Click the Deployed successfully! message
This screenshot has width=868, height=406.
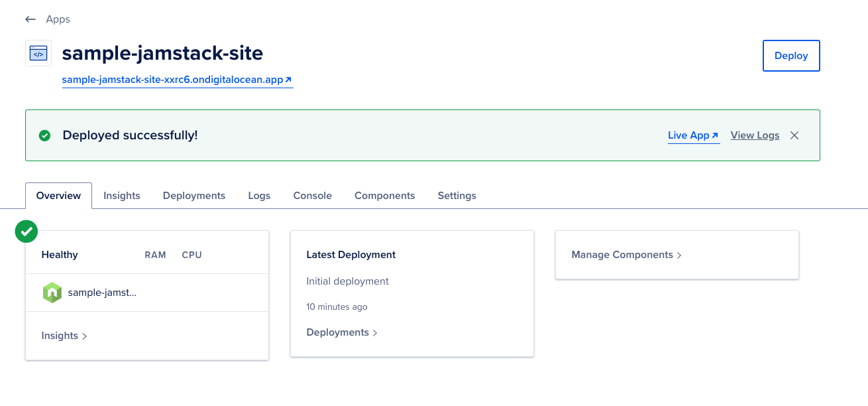(x=131, y=135)
